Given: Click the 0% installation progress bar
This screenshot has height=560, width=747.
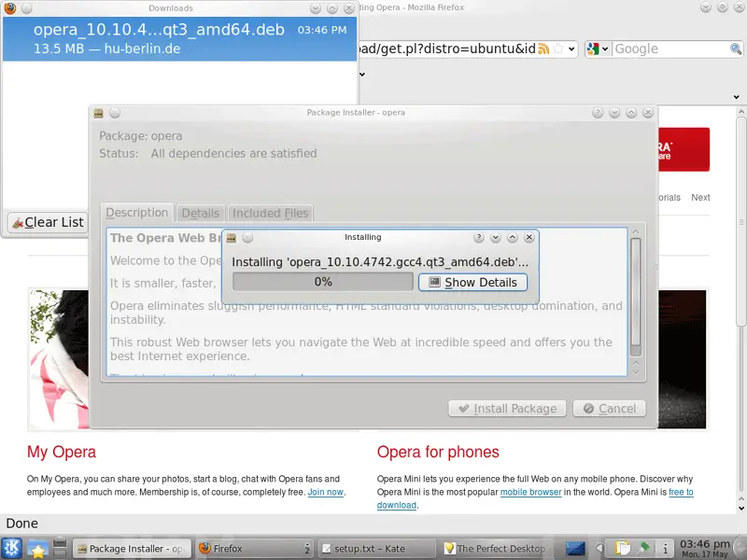Looking at the screenshot, I should [x=322, y=282].
